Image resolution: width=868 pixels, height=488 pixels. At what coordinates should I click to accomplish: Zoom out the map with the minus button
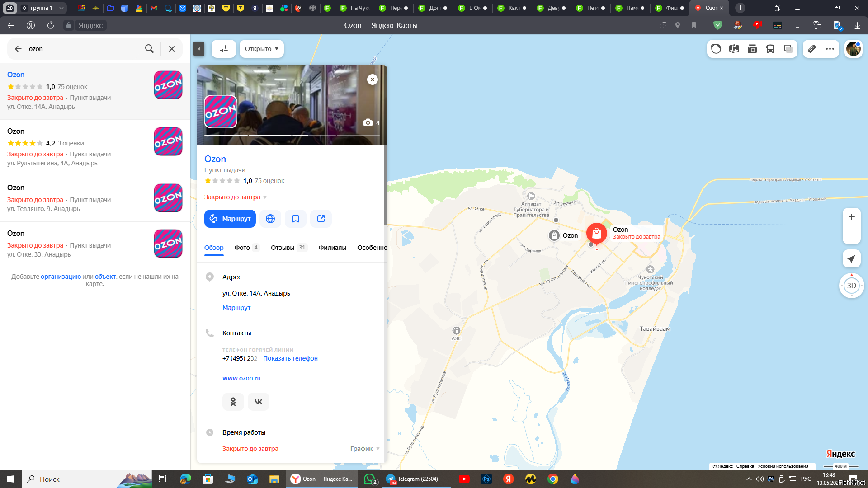pyautogui.click(x=852, y=235)
